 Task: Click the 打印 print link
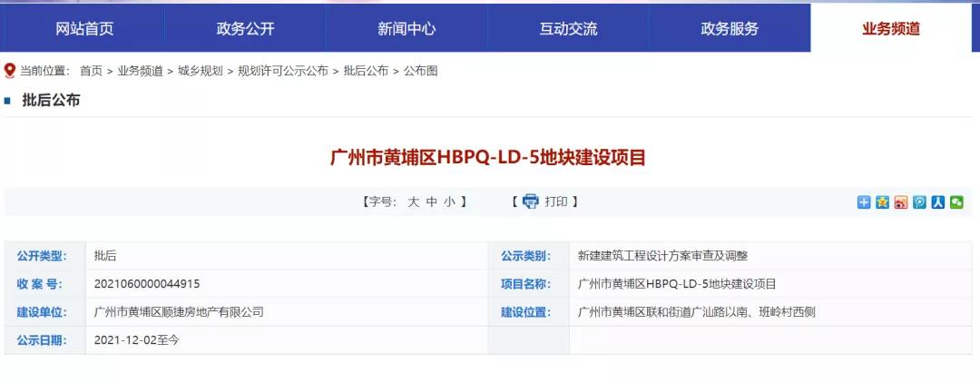click(556, 201)
